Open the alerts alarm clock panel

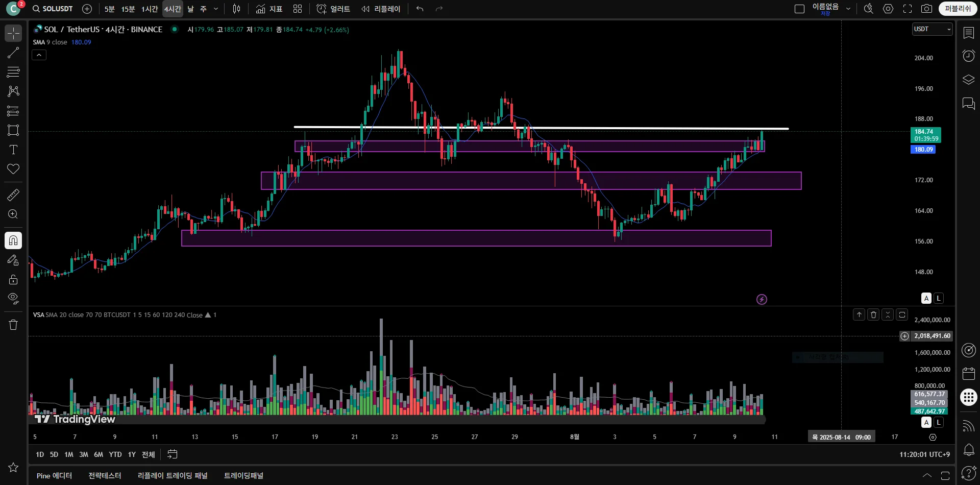(968, 56)
